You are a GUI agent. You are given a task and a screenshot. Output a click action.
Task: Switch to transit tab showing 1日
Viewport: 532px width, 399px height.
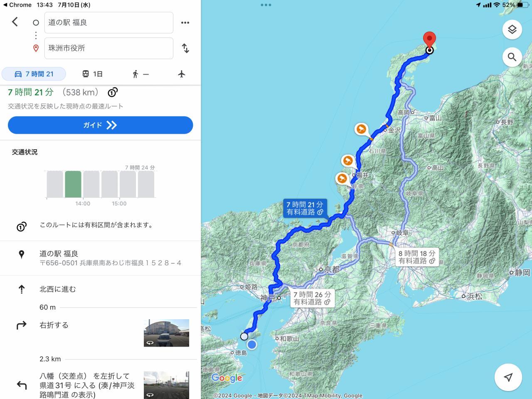pyautogui.click(x=92, y=74)
